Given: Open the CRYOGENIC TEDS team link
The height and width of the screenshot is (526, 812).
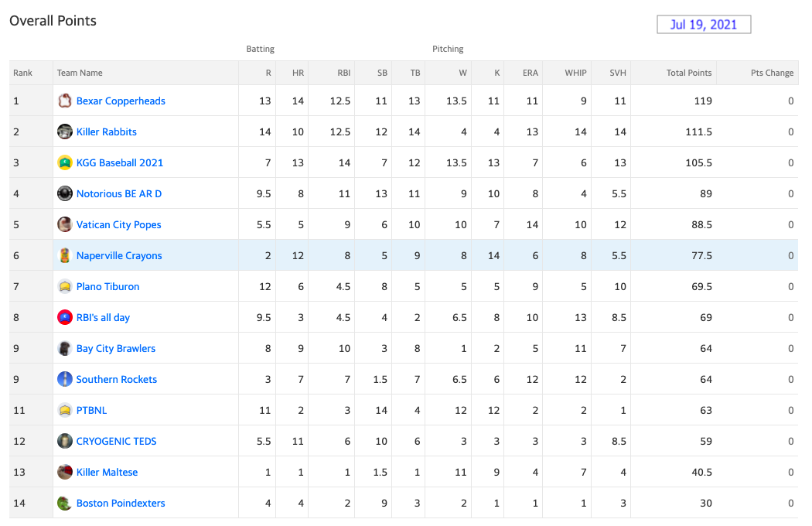Looking at the screenshot, I should [116, 442].
